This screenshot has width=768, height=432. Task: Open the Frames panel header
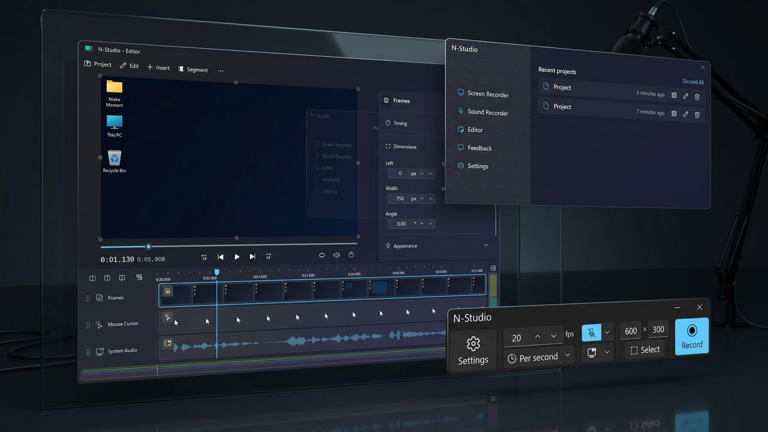pos(398,100)
